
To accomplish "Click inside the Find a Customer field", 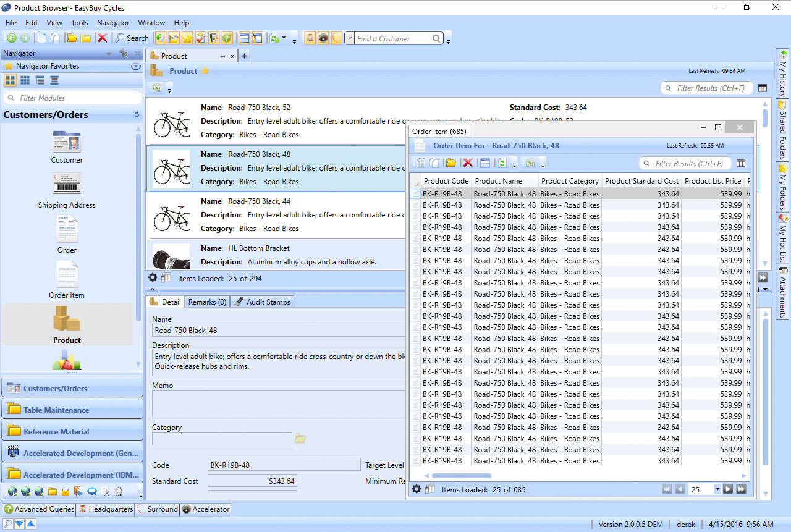I will 392,38.
